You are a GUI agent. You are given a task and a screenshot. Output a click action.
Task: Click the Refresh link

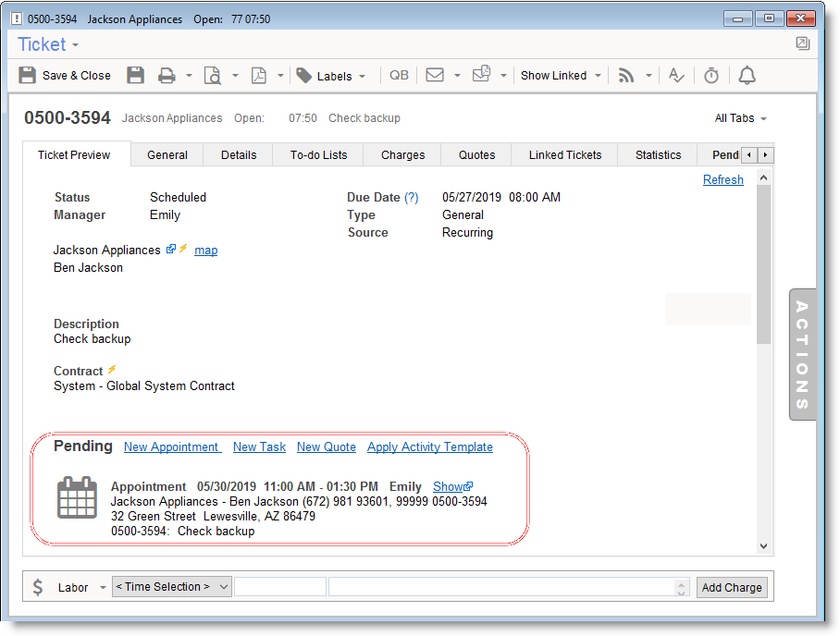click(x=723, y=180)
